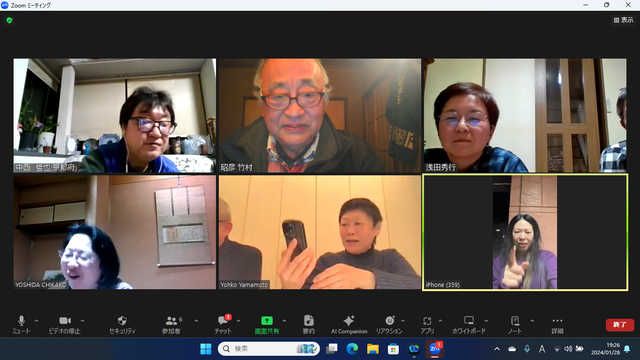The image size is (640, 360).
Task: Expand apps options arrow
Action: coord(440,321)
